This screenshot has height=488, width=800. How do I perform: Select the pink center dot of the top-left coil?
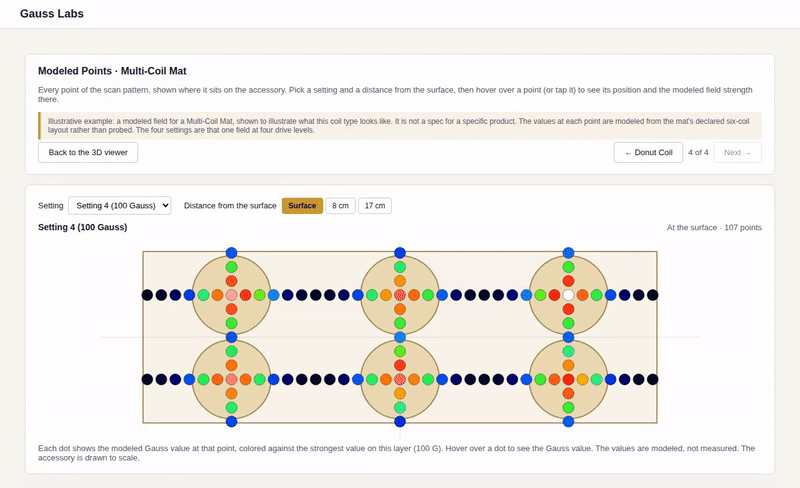(x=232, y=295)
